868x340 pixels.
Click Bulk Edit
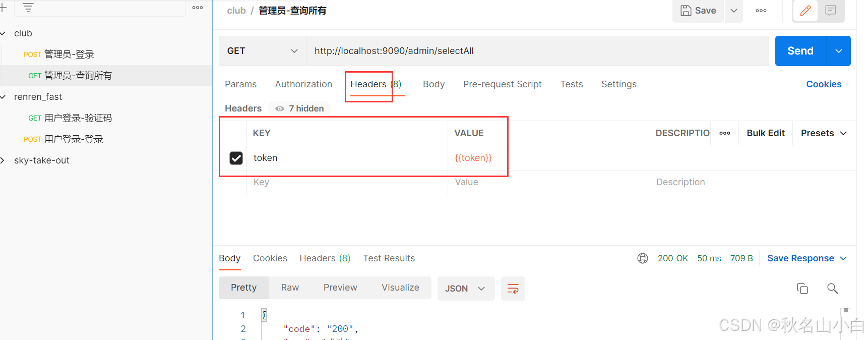pyautogui.click(x=766, y=133)
